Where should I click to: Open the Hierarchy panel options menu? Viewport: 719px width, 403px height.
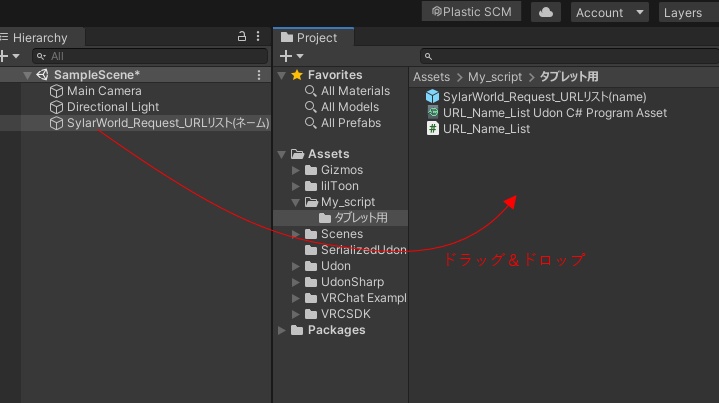pyautogui.click(x=259, y=37)
